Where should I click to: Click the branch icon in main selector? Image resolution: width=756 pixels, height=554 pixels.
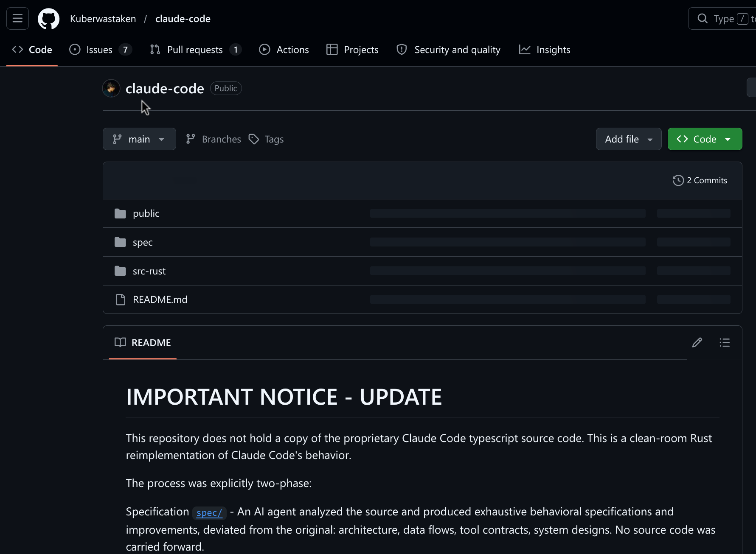coord(117,139)
